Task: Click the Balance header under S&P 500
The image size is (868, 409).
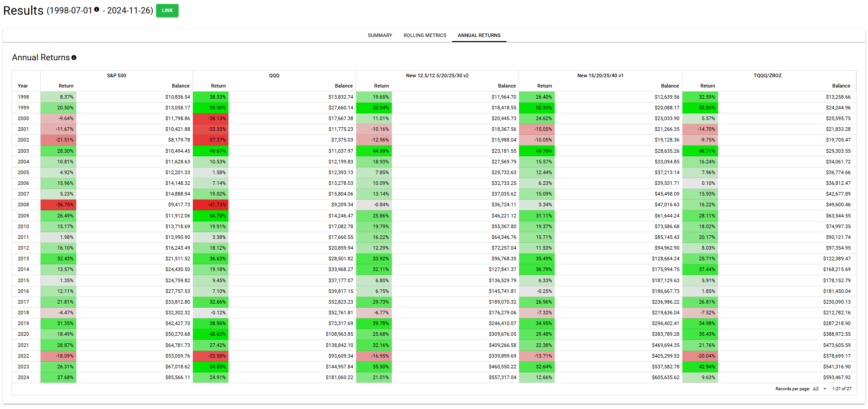Action: click(x=180, y=86)
